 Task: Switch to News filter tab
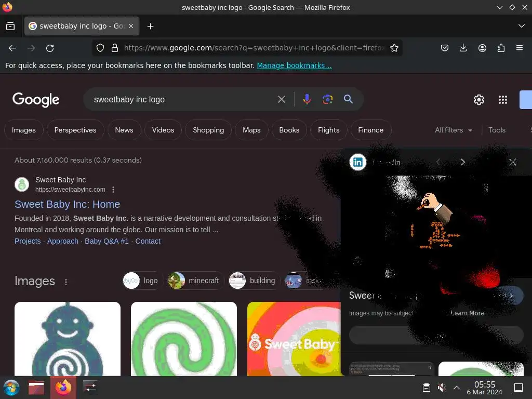click(124, 130)
